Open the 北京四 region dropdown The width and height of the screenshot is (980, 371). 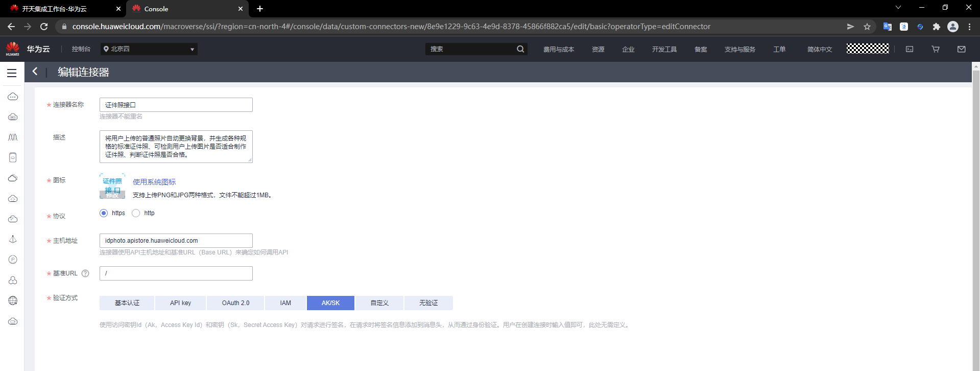149,49
